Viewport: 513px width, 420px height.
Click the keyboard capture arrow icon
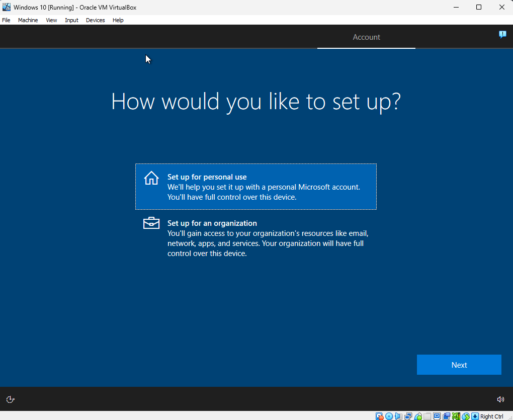[x=475, y=416]
